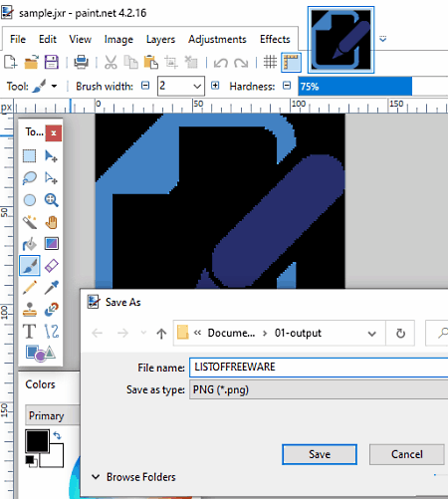Select the Recolor tool
Screen dimensions: 448x499
coord(51,310)
